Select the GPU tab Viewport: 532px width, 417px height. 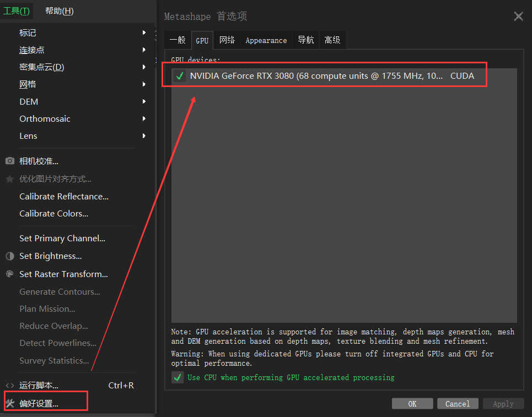(x=202, y=40)
